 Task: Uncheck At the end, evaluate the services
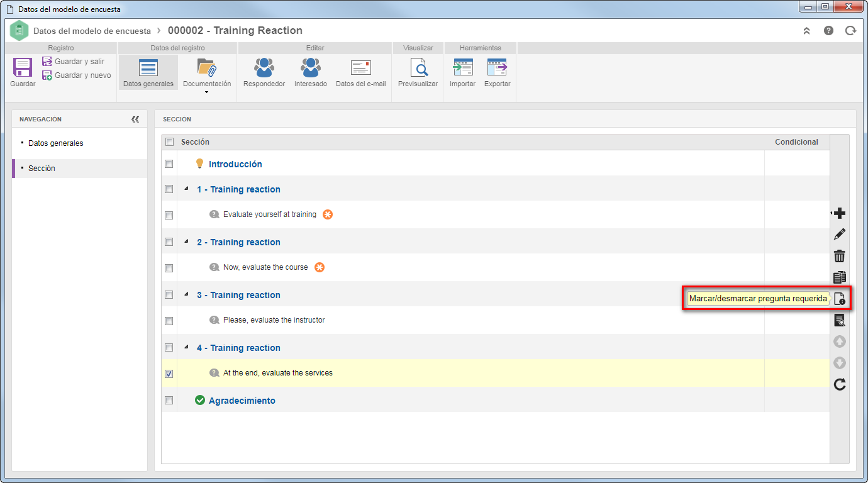point(169,374)
